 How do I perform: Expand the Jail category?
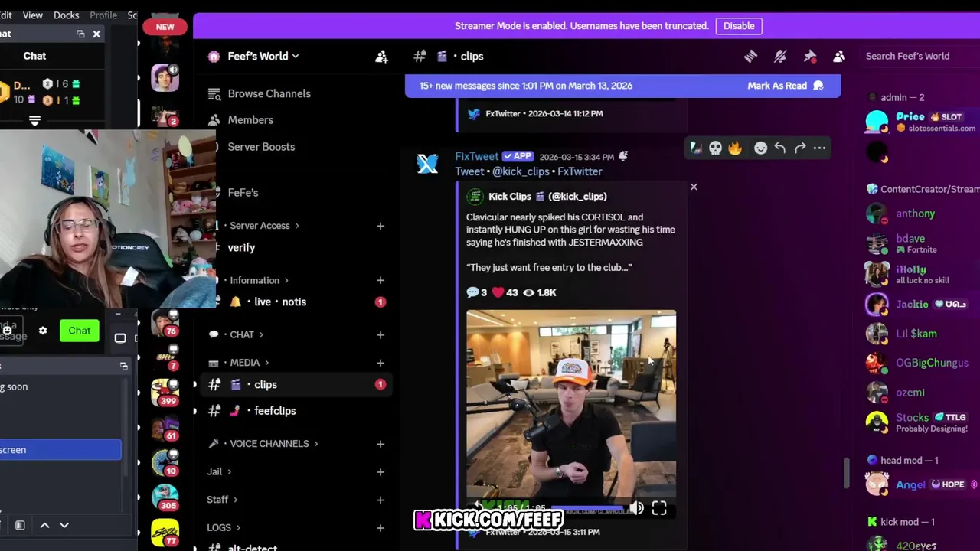pos(219,471)
